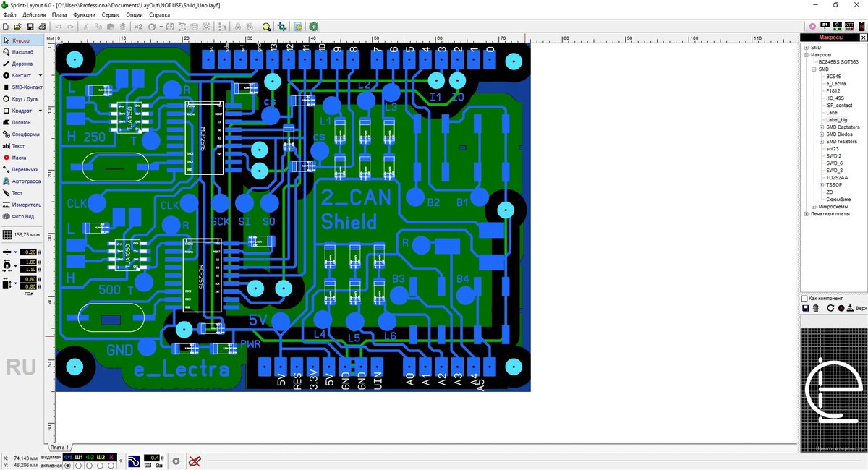The width and height of the screenshot is (868, 470).
Task: Expand the Микросхемы folder
Action: [814, 206]
